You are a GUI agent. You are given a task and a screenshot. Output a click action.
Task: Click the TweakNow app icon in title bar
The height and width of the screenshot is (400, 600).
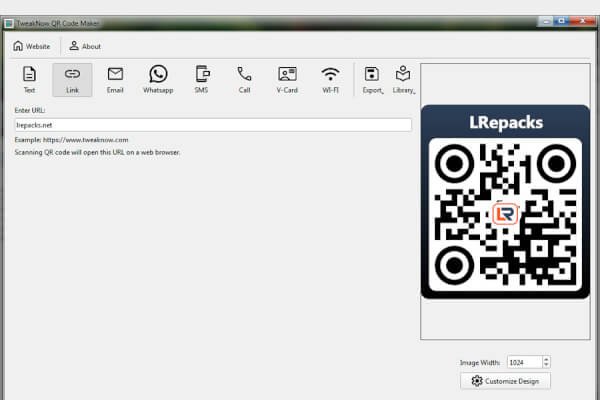(x=8, y=24)
